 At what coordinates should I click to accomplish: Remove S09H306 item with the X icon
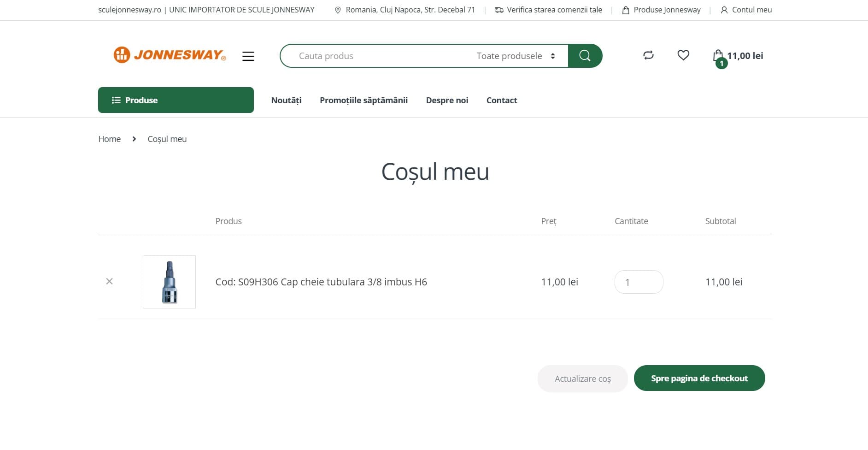click(109, 281)
